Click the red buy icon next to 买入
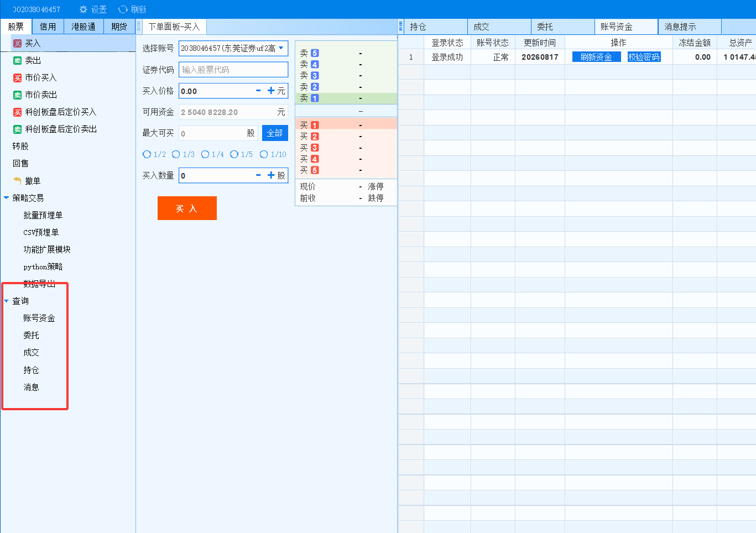The width and height of the screenshot is (756, 533). tap(18, 44)
